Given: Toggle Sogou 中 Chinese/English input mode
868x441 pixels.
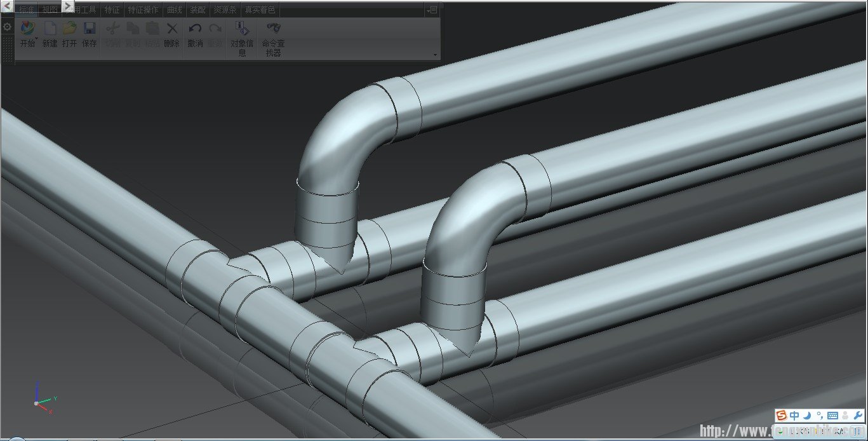Looking at the screenshot, I should tap(794, 416).
